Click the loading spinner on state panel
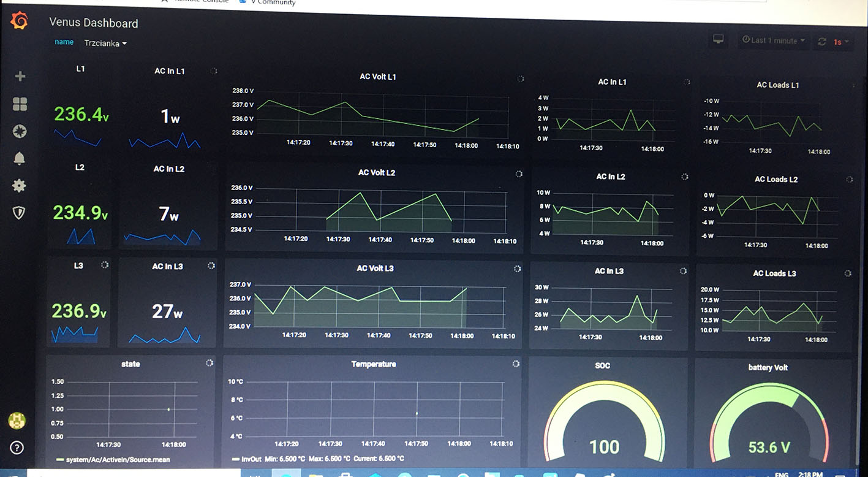The image size is (868, 477). (209, 363)
